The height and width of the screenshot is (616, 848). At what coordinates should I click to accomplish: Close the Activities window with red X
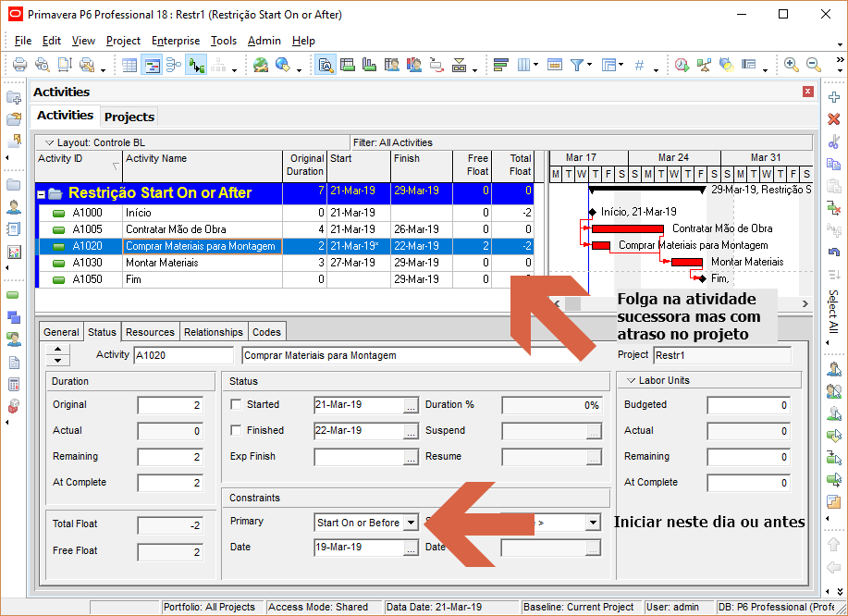coord(808,92)
